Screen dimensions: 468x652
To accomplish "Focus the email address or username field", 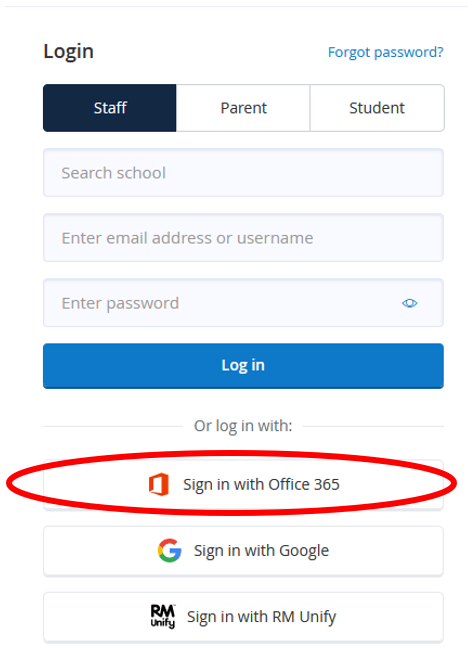I will (x=243, y=238).
